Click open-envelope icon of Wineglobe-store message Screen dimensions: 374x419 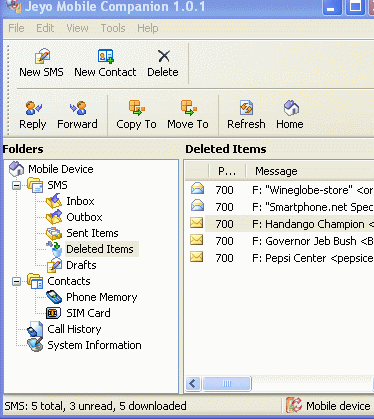coord(197,188)
